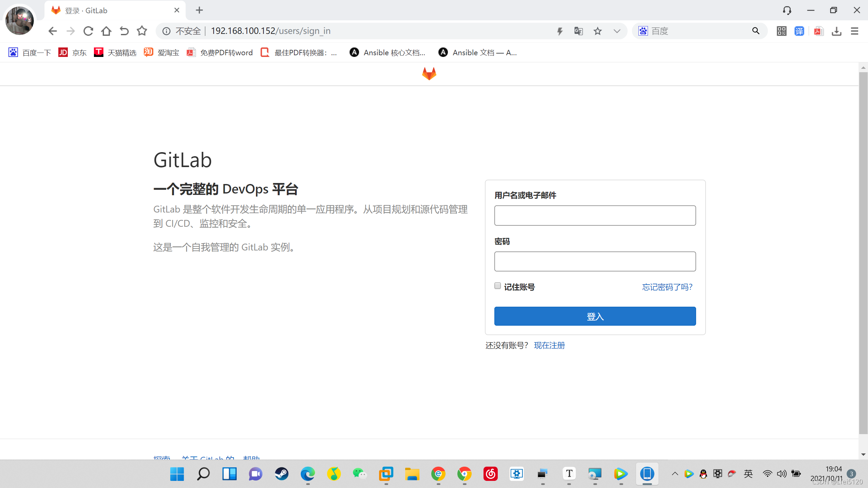Click the user avatar in browser corner
868x488 pixels.
[19, 20]
